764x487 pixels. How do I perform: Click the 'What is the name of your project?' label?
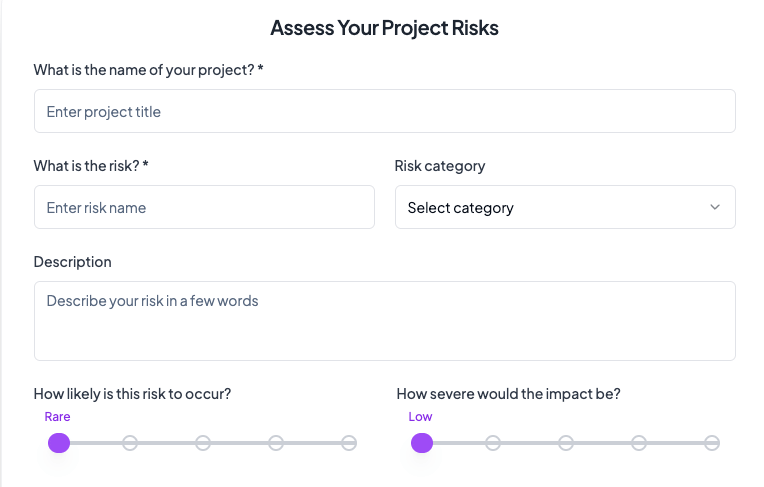click(x=148, y=70)
